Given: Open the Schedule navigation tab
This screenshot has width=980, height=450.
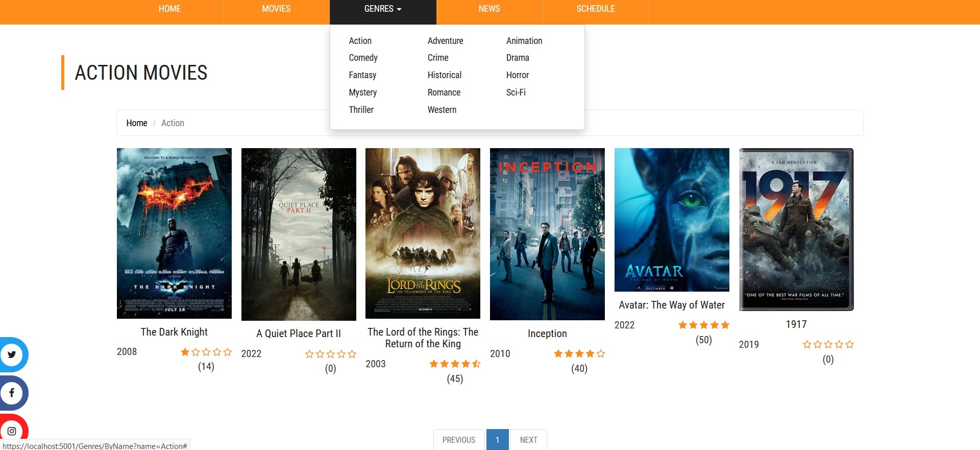Looking at the screenshot, I should tap(595, 9).
